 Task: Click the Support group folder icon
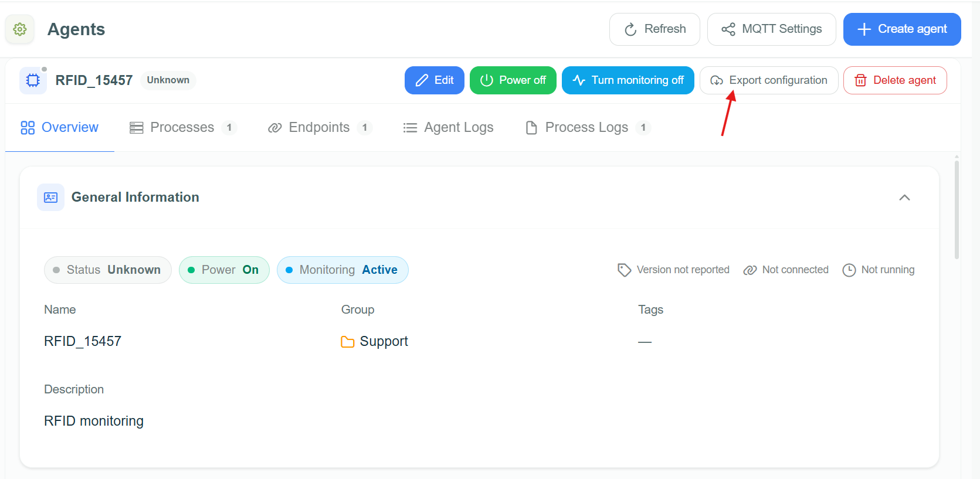tap(348, 342)
